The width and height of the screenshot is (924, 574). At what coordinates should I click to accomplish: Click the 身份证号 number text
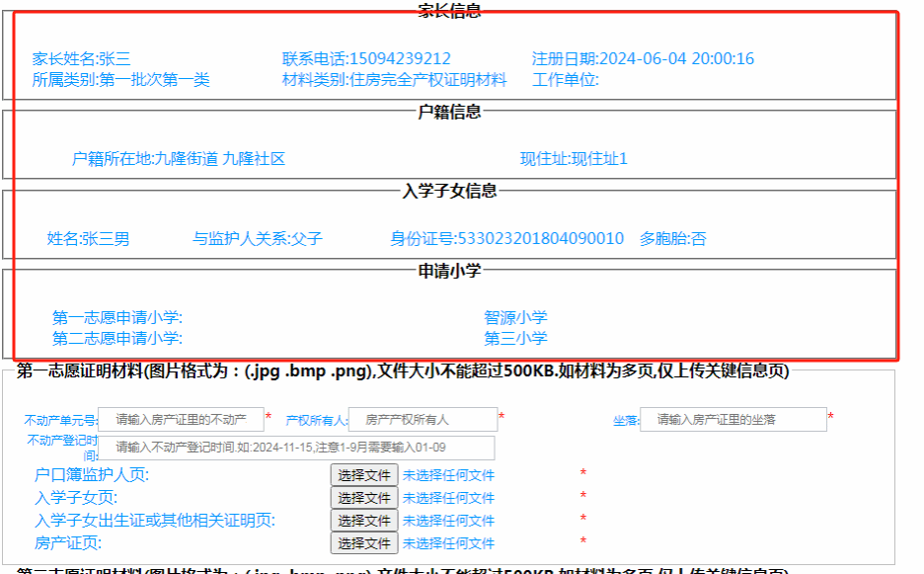click(x=506, y=239)
